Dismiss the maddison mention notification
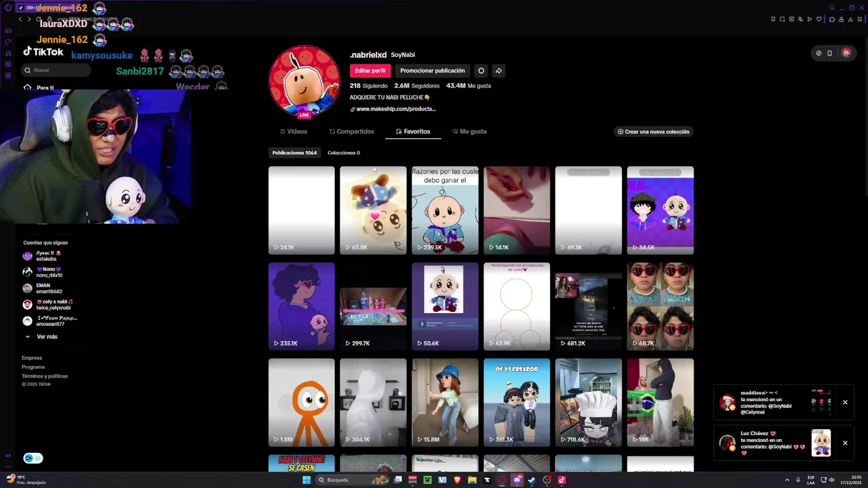868x488 pixels. 845,403
